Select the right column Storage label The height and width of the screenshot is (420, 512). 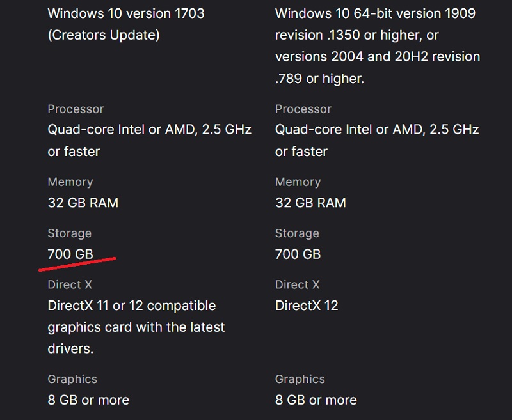tap(297, 233)
